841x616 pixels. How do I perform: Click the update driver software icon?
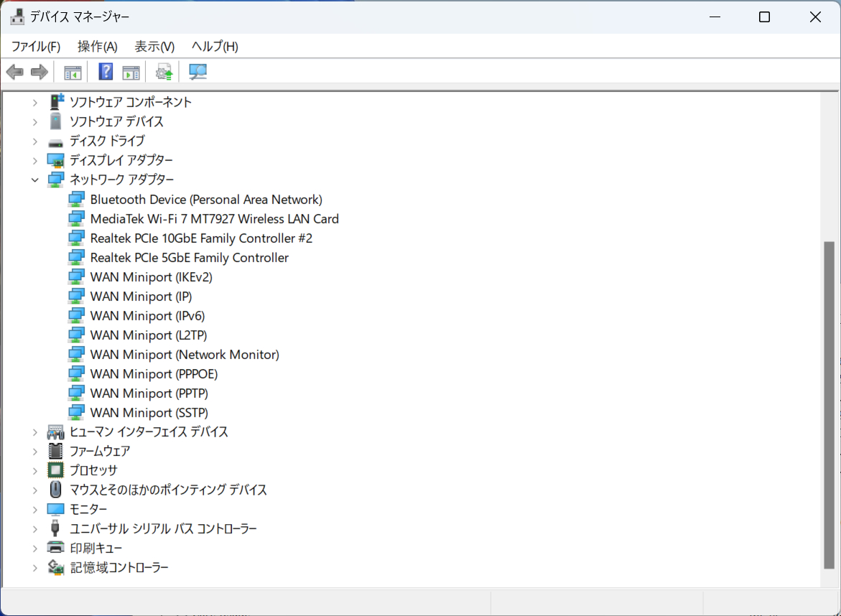click(x=164, y=72)
